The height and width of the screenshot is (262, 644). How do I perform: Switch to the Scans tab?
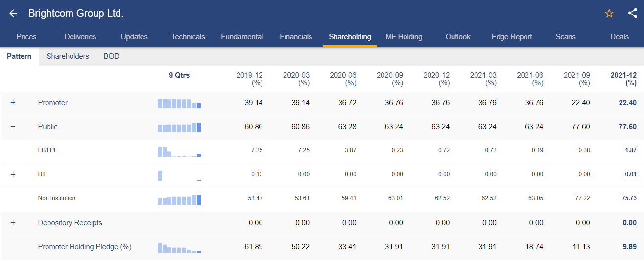point(566,37)
